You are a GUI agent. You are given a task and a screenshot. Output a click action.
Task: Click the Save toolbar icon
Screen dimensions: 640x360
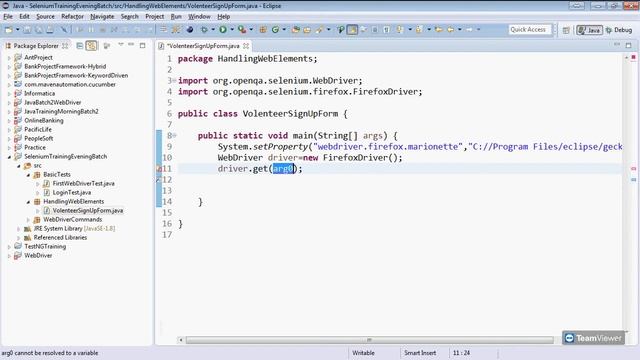click(x=27, y=30)
